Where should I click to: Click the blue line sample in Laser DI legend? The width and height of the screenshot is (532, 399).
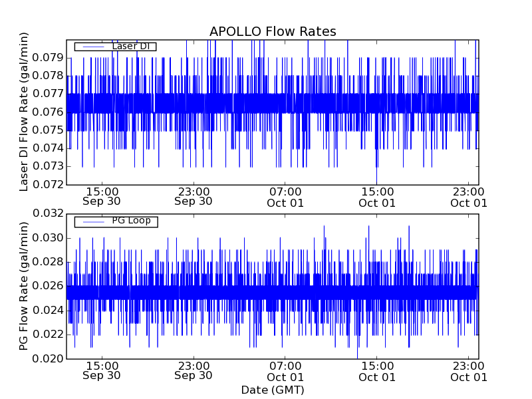(x=92, y=47)
